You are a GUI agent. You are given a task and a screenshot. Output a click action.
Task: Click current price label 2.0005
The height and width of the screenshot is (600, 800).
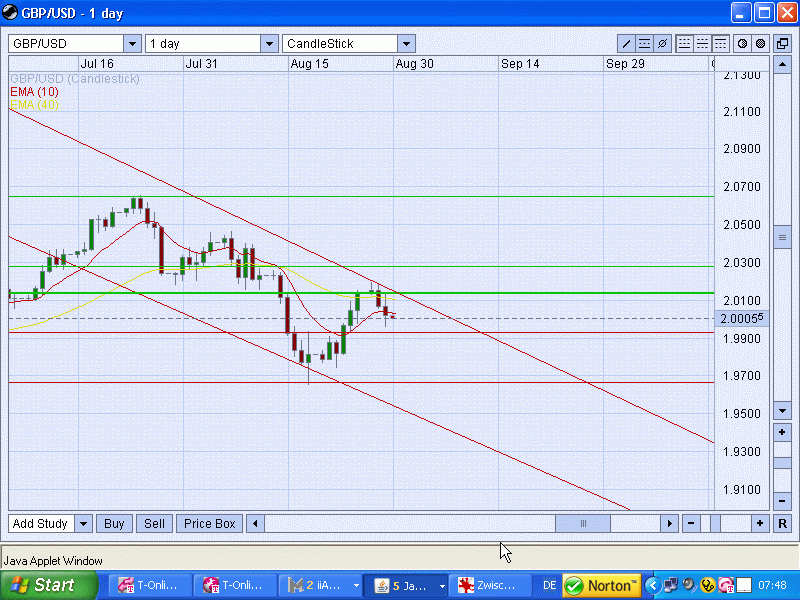click(x=742, y=318)
